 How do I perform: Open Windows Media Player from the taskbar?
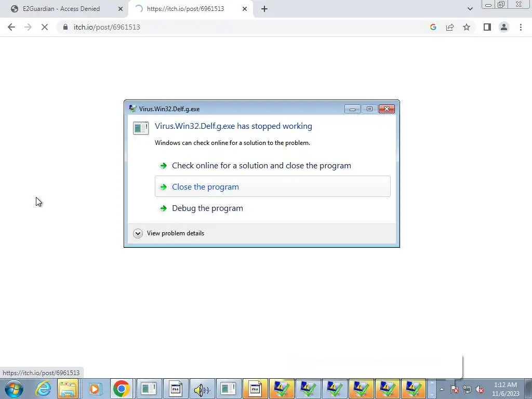95,389
